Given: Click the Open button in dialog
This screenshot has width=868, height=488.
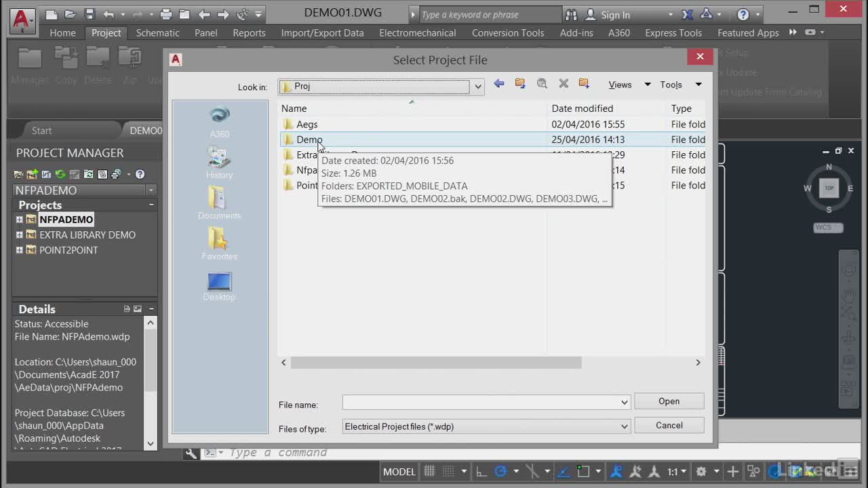Looking at the screenshot, I should (x=669, y=401).
